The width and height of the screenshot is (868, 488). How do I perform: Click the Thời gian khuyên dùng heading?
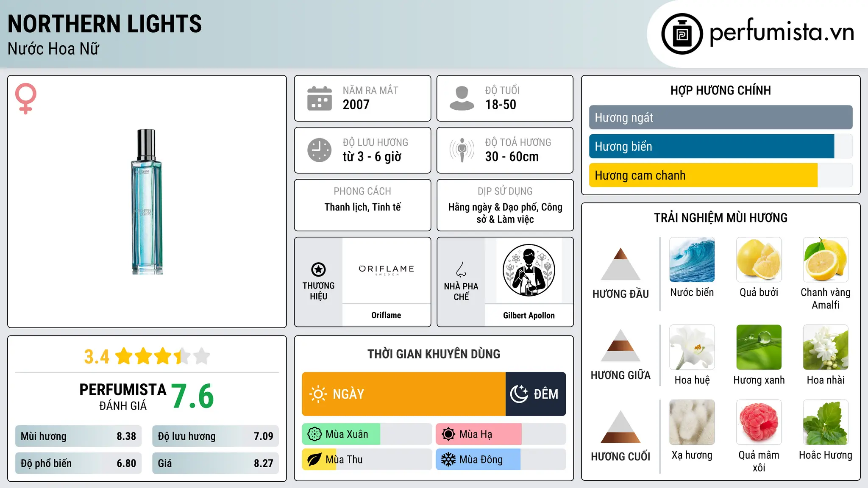tap(434, 354)
